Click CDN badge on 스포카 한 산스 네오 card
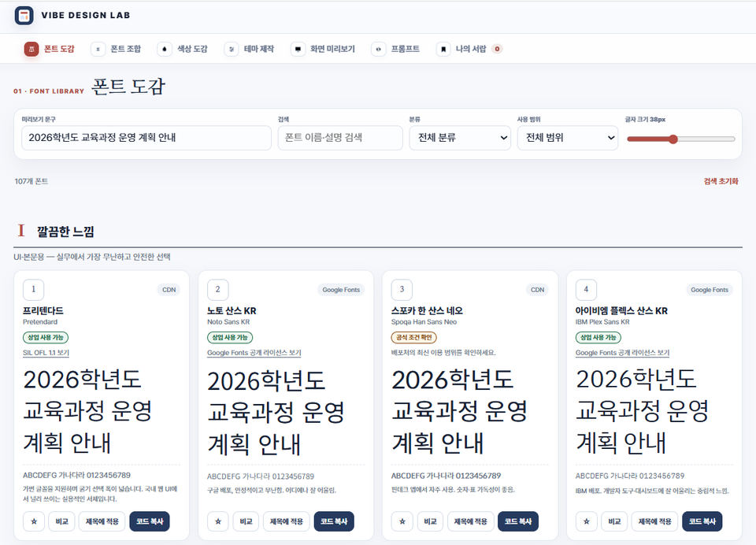This screenshot has height=545, width=756. (537, 290)
